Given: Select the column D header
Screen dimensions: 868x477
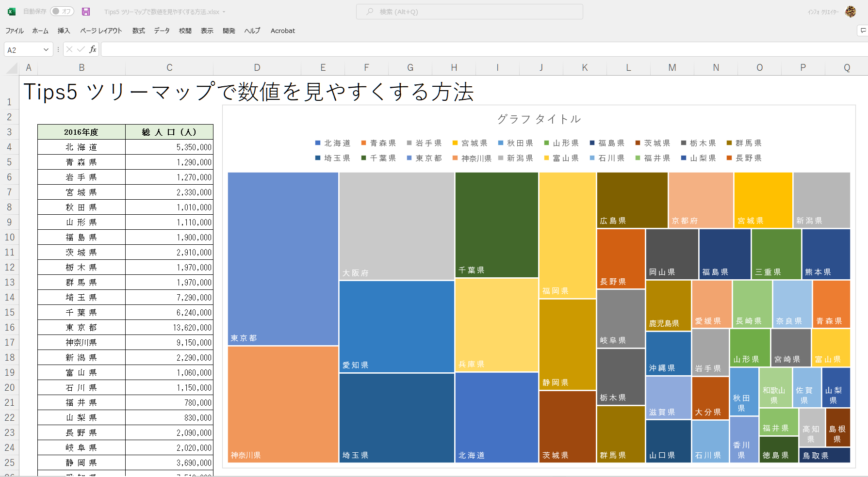Looking at the screenshot, I should [257, 68].
